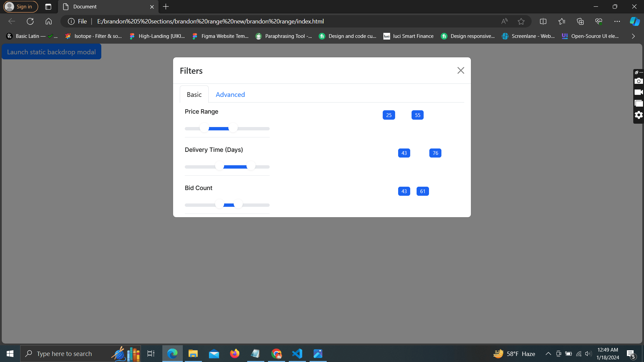Show hidden system tray icons
The width and height of the screenshot is (644, 362).
[548, 354]
